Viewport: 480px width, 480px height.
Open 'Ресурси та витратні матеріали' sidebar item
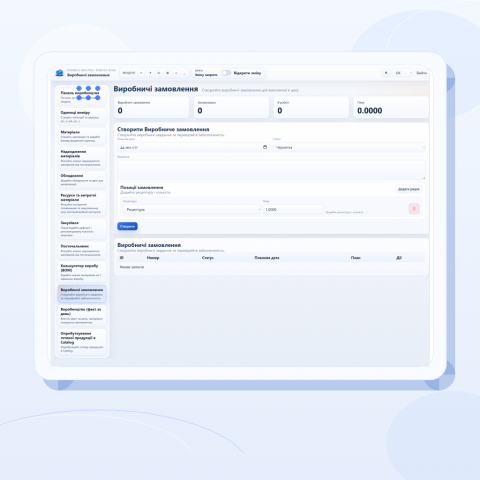[82, 203]
